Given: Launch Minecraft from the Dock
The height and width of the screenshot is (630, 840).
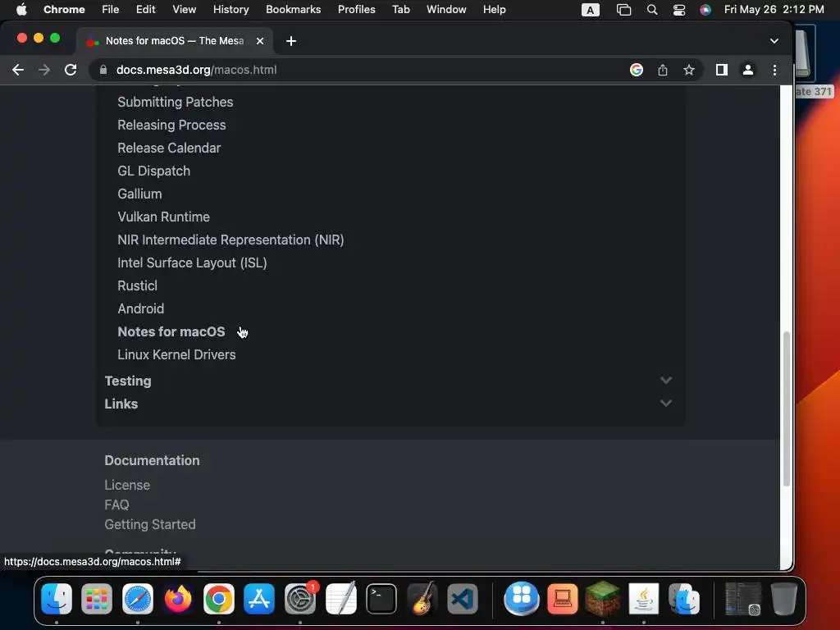Looking at the screenshot, I should [603, 598].
